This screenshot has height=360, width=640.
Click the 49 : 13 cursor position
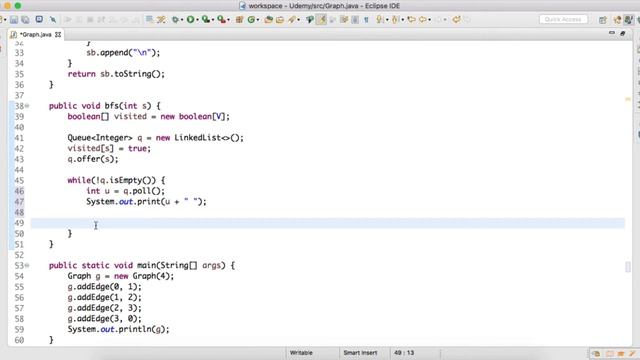tap(404, 353)
